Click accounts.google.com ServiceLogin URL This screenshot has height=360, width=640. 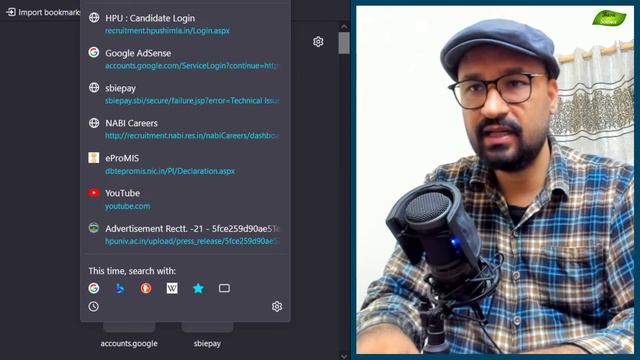tap(192, 66)
